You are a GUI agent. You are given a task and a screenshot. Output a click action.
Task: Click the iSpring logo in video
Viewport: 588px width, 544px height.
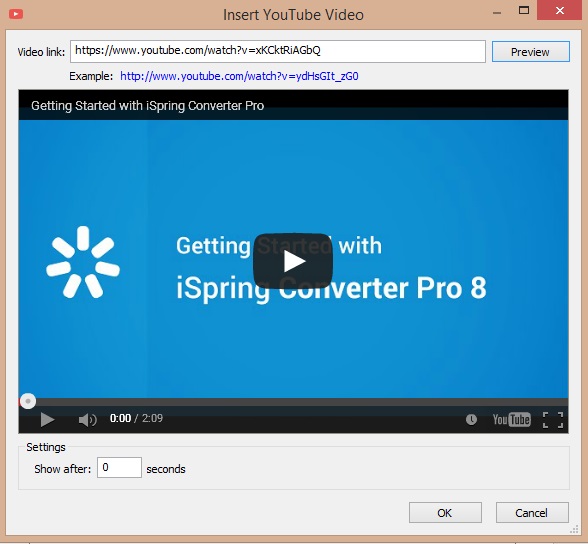click(83, 262)
